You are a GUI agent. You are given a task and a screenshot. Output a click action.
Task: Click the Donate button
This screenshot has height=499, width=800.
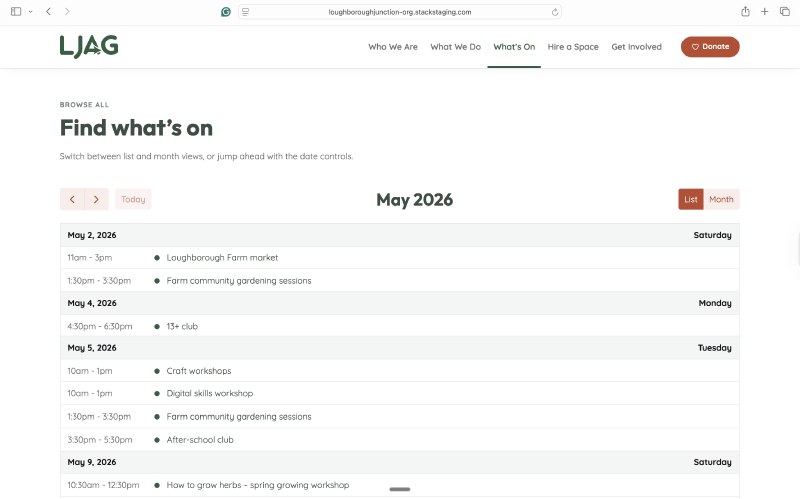(x=710, y=46)
